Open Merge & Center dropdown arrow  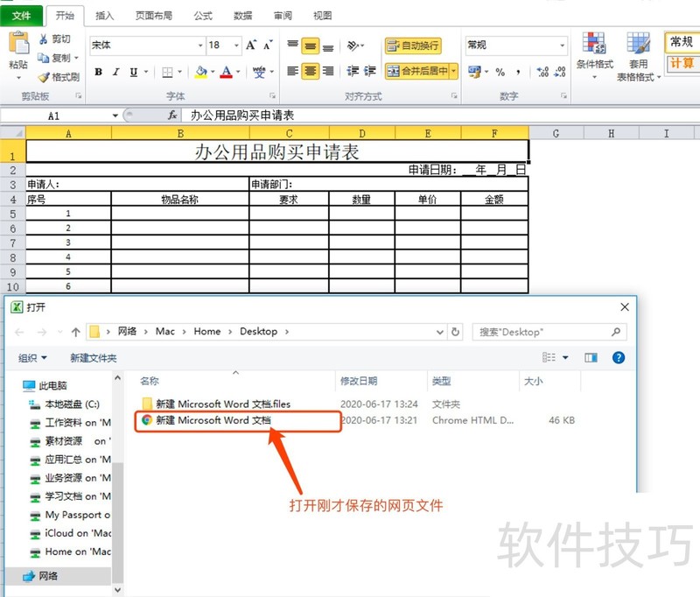[x=453, y=71]
